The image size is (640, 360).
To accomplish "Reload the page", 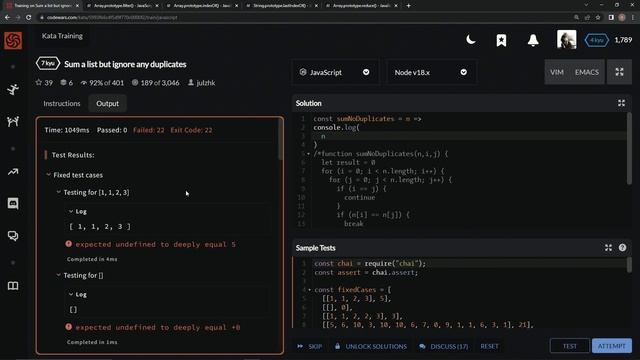I will (x=29, y=18).
